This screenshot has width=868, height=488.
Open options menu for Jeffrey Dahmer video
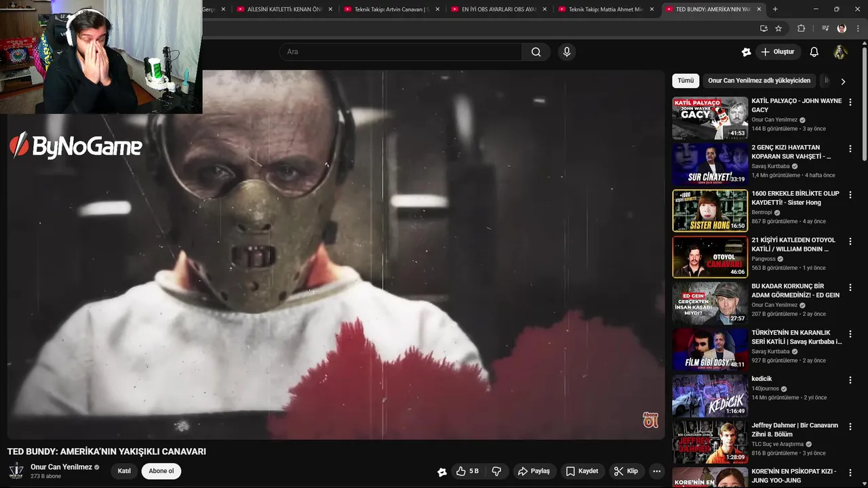point(850,426)
